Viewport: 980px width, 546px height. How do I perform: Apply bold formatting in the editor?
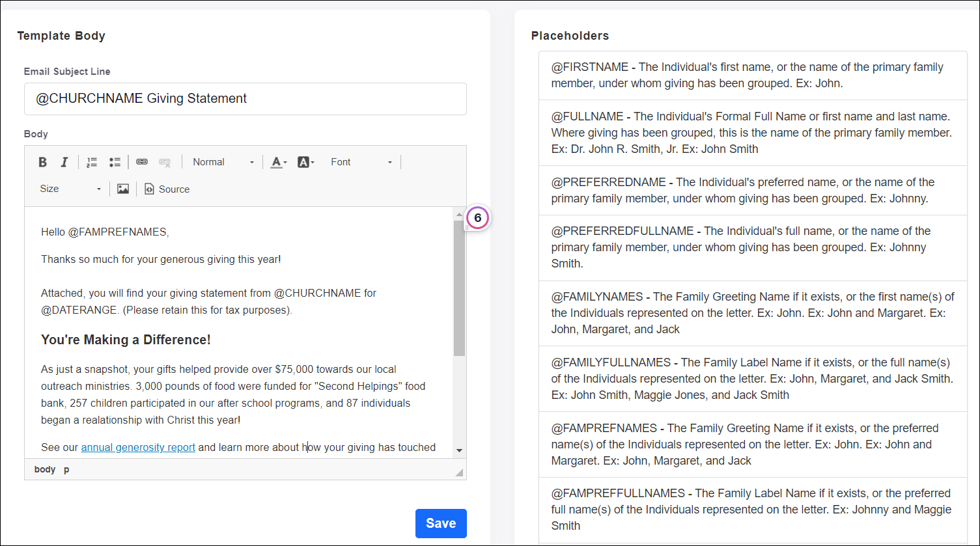(43, 161)
